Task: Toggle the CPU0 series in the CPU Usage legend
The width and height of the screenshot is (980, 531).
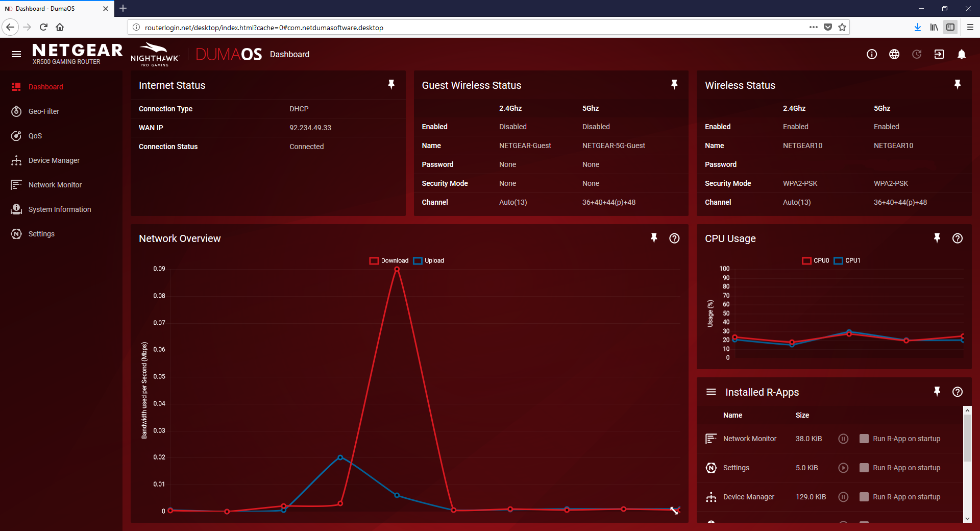Action: (816, 260)
